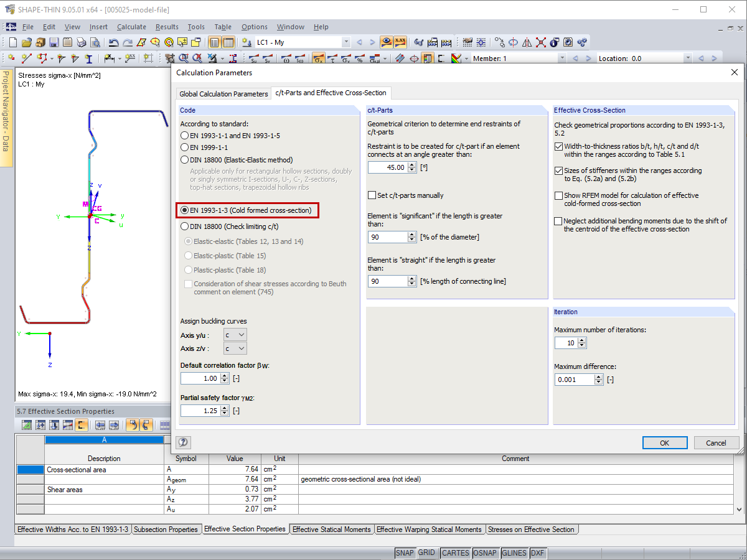Select the EN 1999-1-1 standard option

click(184, 147)
